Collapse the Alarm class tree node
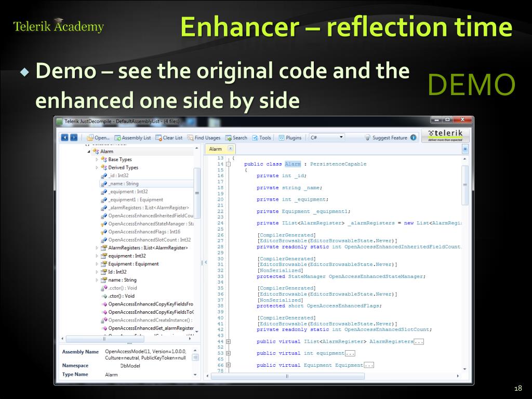Screen dimensions: 532x399 (89, 152)
